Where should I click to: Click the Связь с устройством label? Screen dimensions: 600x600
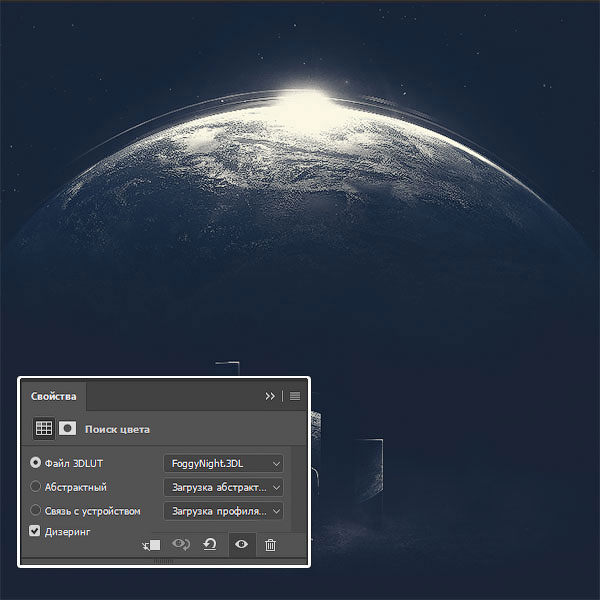pyautogui.click(x=93, y=511)
